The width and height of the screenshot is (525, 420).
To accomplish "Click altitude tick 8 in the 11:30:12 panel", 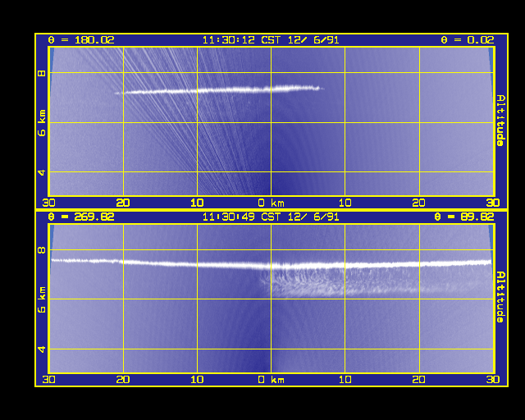I will pos(42,73).
